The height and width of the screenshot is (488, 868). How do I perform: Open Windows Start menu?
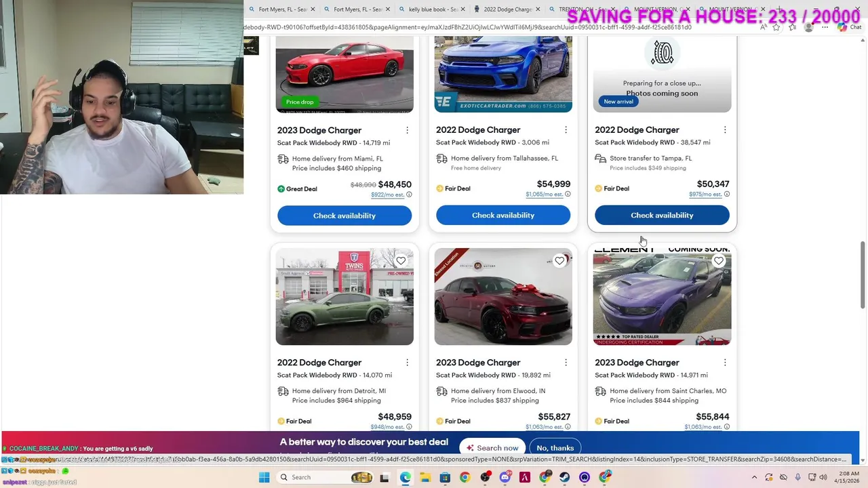click(x=264, y=477)
